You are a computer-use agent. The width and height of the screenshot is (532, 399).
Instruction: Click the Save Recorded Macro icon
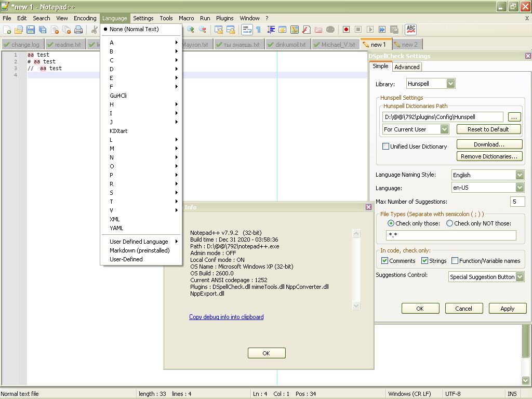(x=394, y=30)
